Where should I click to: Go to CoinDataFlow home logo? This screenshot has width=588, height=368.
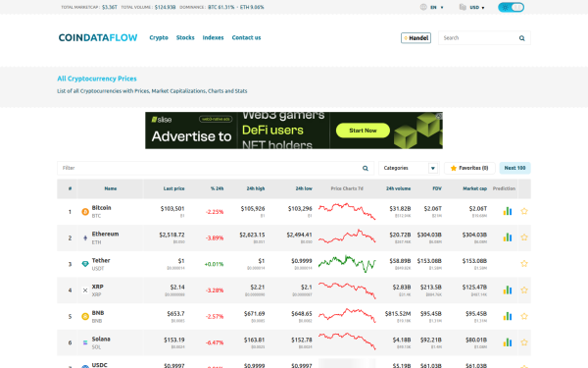pos(98,37)
